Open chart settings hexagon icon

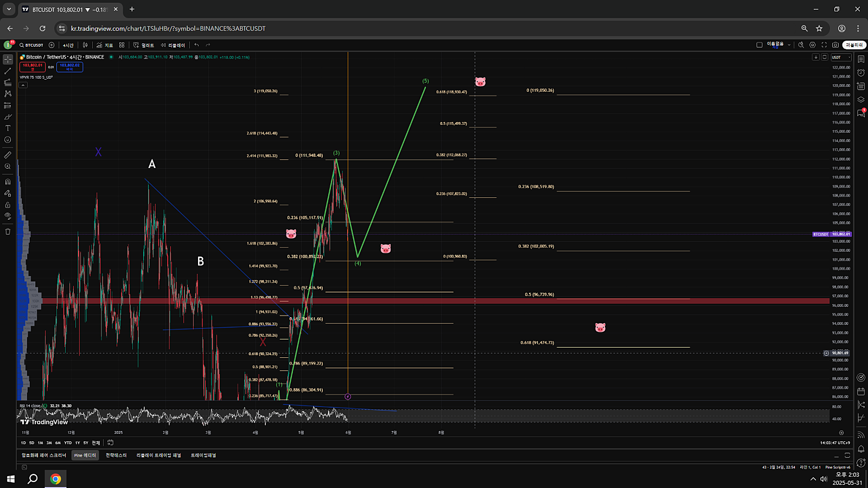click(812, 45)
